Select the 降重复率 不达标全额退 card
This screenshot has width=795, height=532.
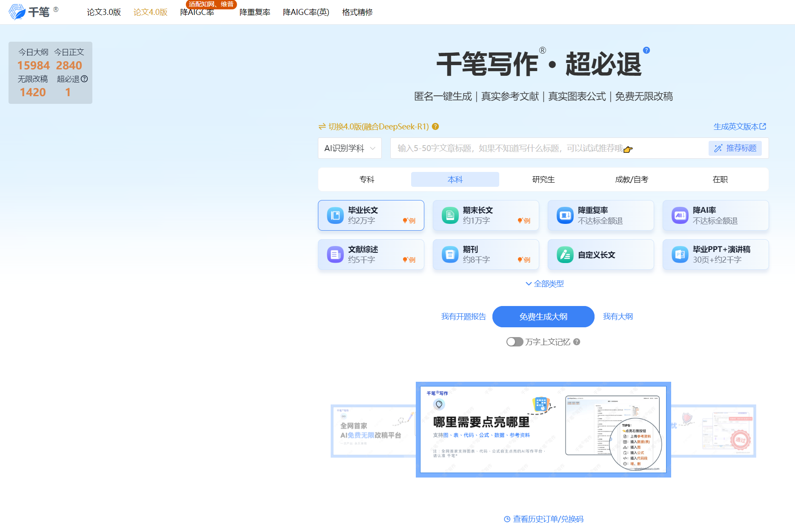coord(601,215)
